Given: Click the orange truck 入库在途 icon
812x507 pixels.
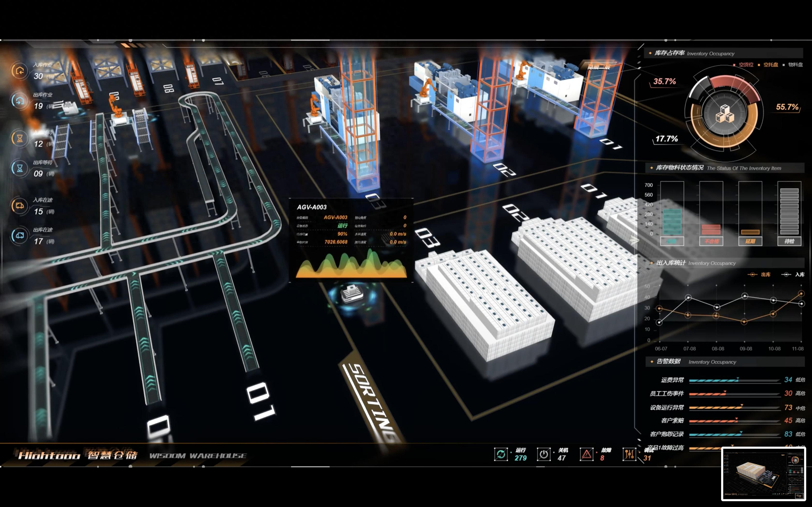Looking at the screenshot, I should (20, 205).
